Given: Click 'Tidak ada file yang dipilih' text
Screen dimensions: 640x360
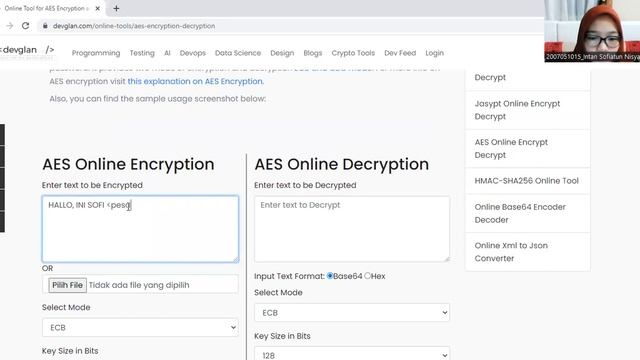Looking at the screenshot, I should (x=139, y=285).
